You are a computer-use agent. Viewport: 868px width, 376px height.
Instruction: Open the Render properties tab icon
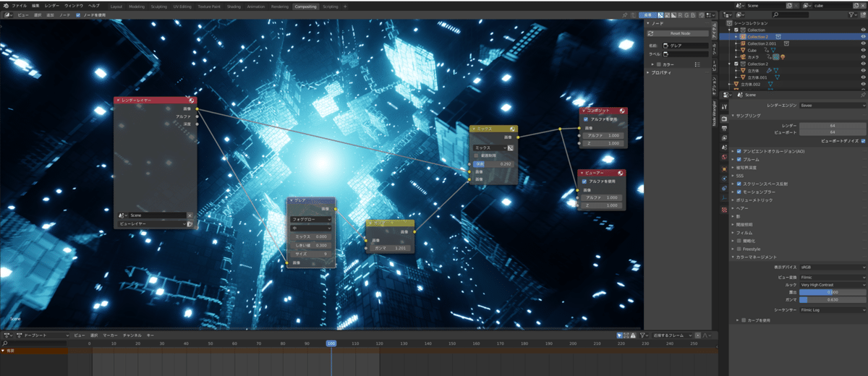pyautogui.click(x=724, y=117)
